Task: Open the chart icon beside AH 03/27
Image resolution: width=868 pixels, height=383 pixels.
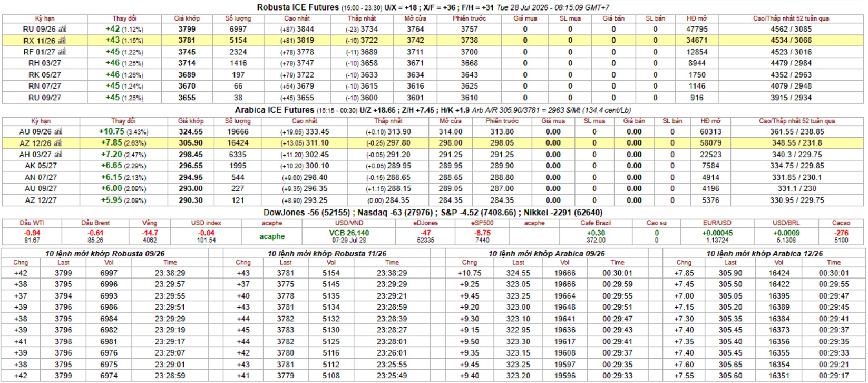Action: (x=58, y=154)
